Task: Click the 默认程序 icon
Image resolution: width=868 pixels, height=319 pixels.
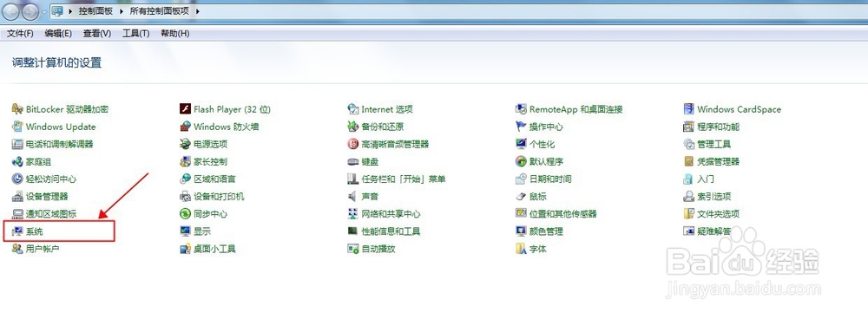Action: (521, 161)
